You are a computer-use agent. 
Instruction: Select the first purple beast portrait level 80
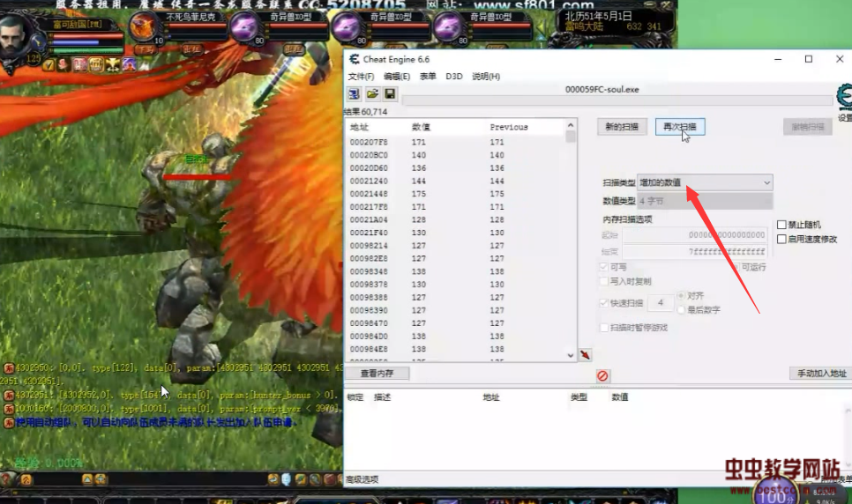tap(244, 27)
